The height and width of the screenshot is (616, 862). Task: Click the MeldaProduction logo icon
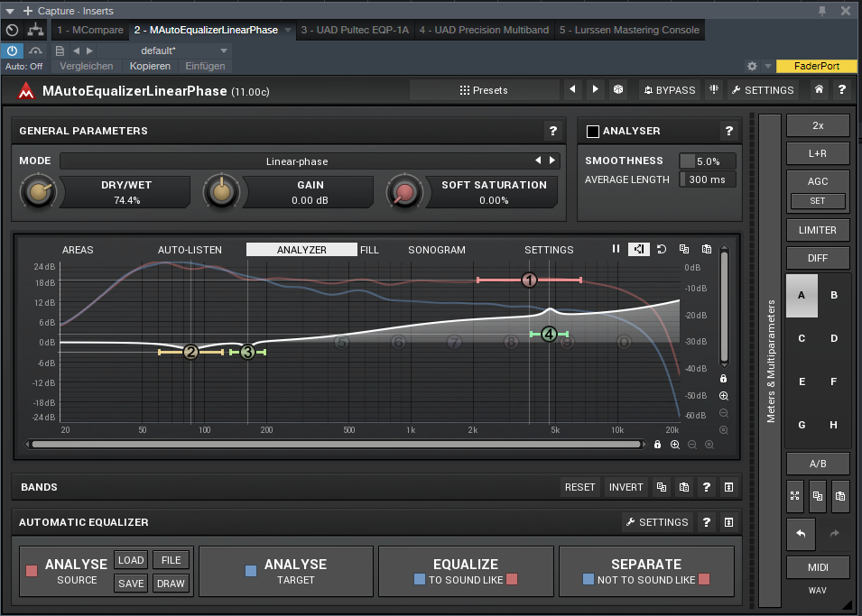click(x=25, y=91)
